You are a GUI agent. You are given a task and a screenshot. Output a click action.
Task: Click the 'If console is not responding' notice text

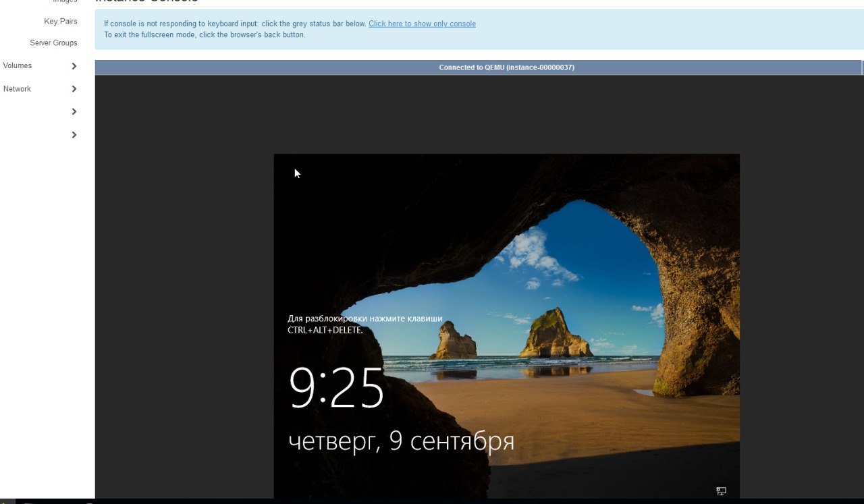pos(236,24)
